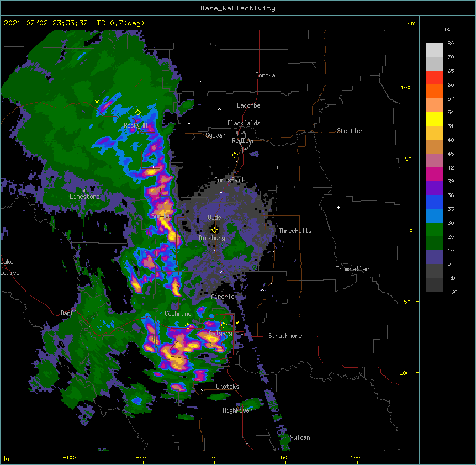Click the 50 tick label on horizontal axis
The image size is (476, 465).
coord(284,457)
